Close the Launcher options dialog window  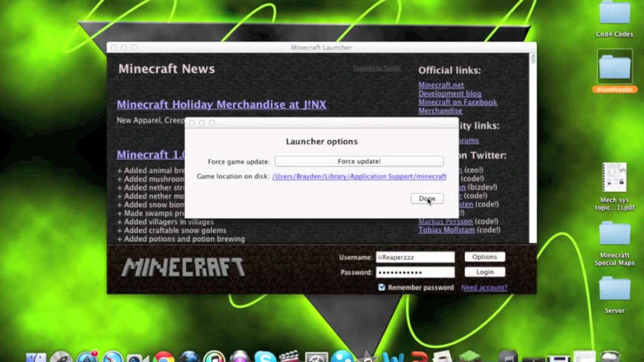tap(192, 123)
